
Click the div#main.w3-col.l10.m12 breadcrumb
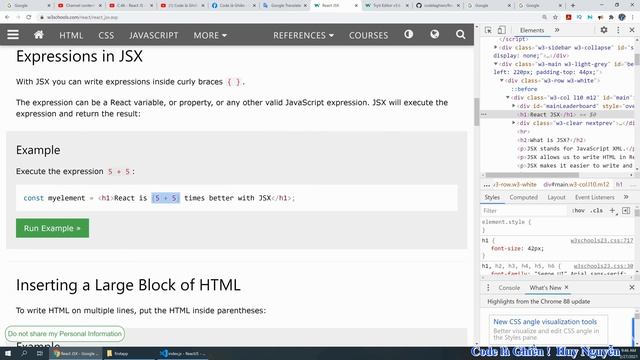(576, 184)
